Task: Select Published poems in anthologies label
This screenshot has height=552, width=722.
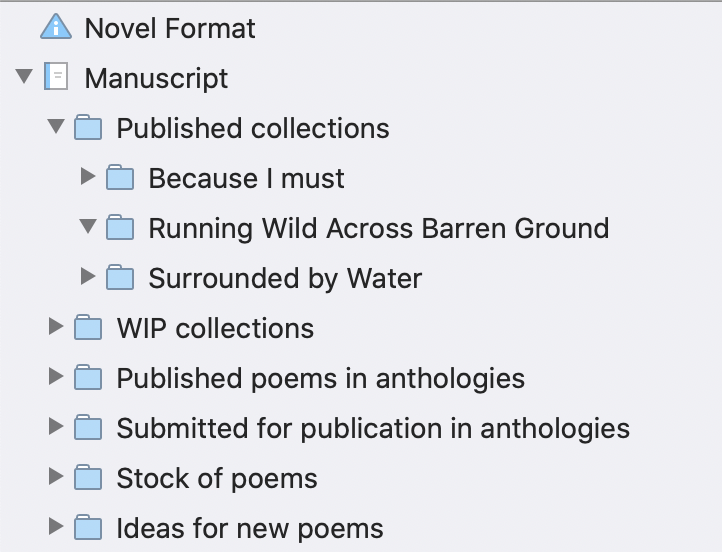Action: click(320, 378)
